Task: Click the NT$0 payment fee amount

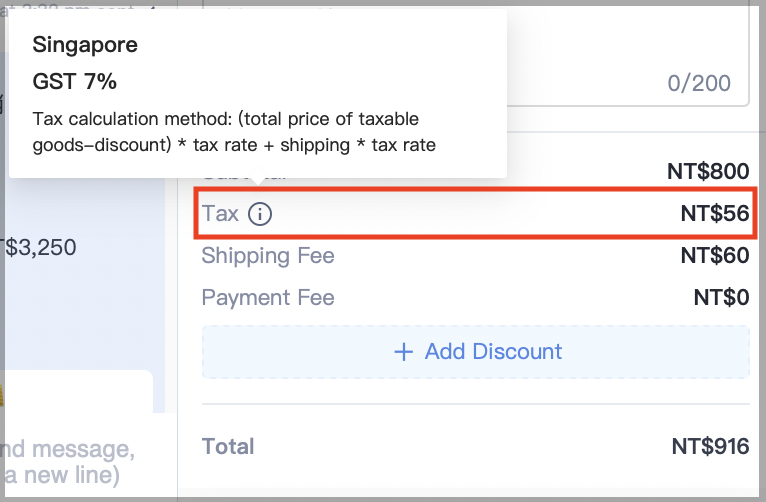Action: [x=721, y=297]
